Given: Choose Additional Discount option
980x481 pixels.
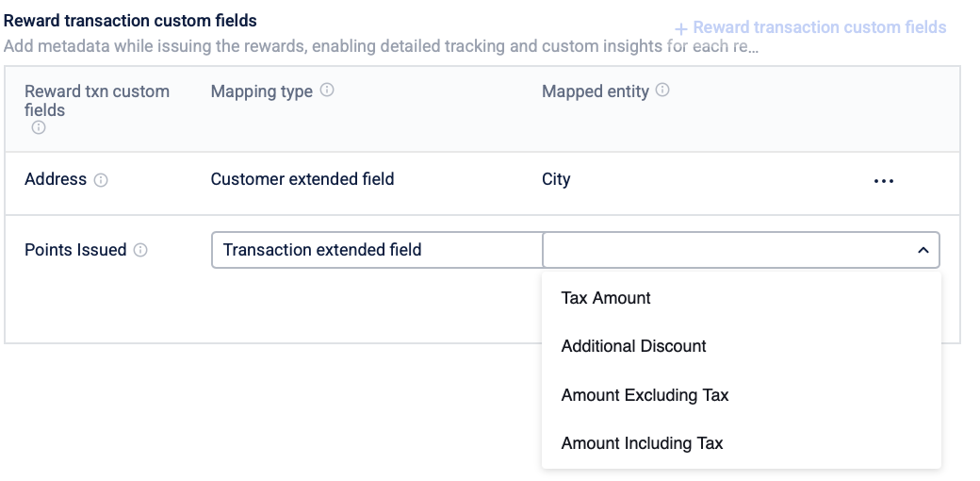Looking at the screenshot, I should coord(633,346).
